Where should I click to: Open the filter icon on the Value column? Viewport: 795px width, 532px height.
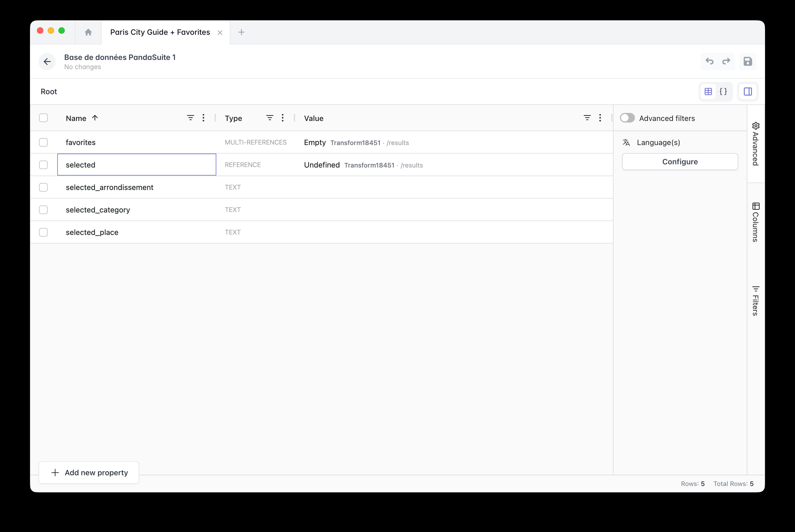point(587,118)
